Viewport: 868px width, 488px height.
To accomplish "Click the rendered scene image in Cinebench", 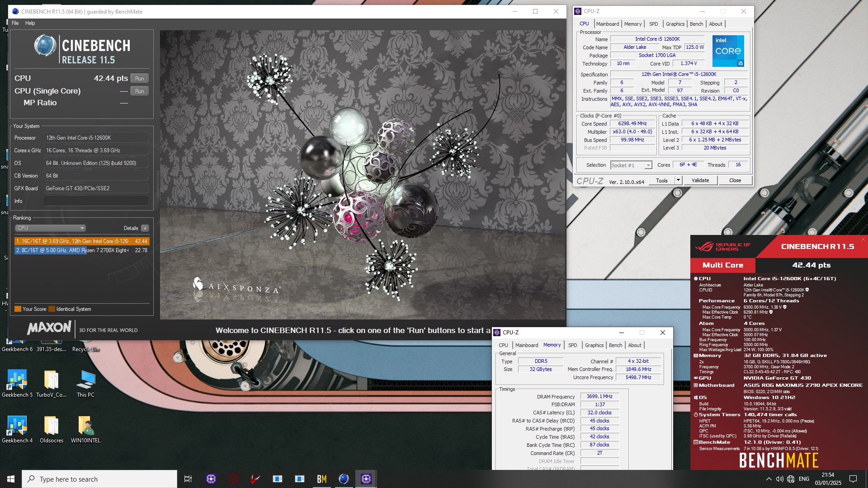I will [363, 175].
